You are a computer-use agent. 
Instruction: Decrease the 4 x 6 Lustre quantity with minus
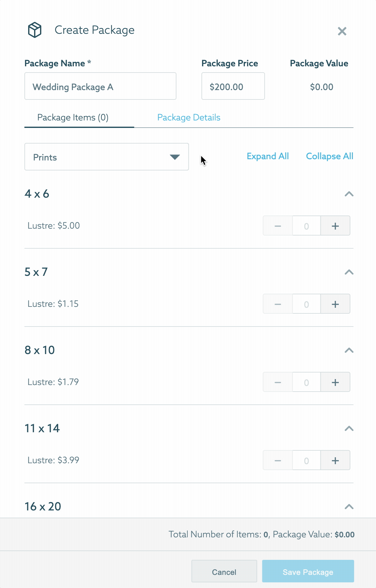[277, 226]
